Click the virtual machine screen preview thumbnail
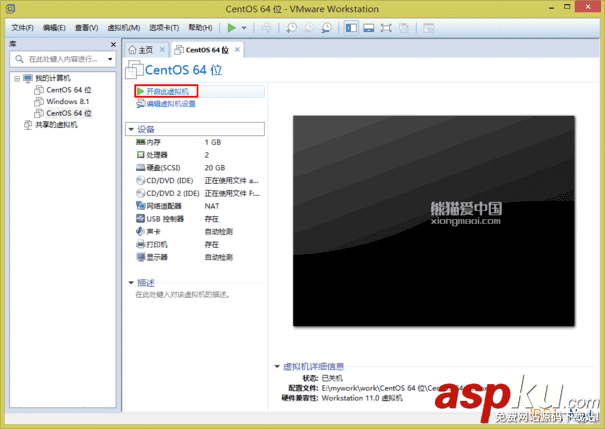Screen dimensions: 605x429 [434, 221]
